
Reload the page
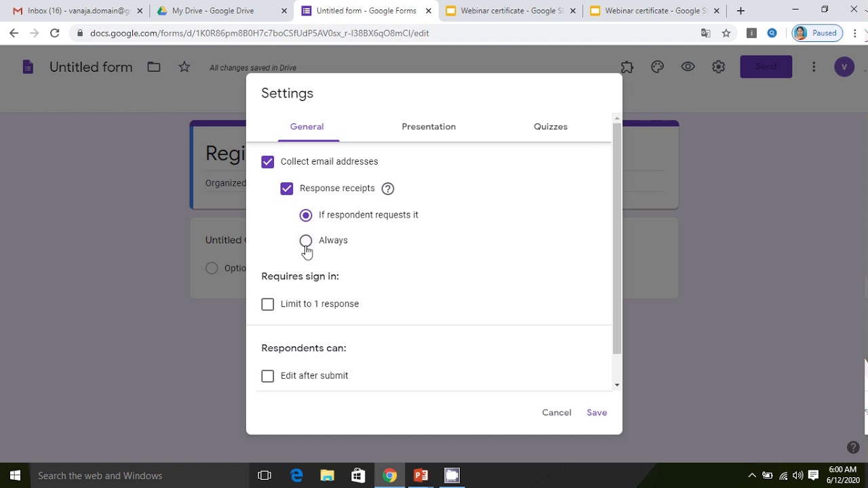55,33
